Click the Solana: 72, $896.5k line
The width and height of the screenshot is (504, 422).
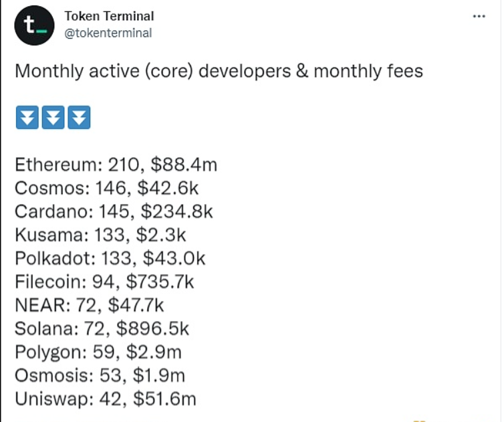(x=102, y=328)
